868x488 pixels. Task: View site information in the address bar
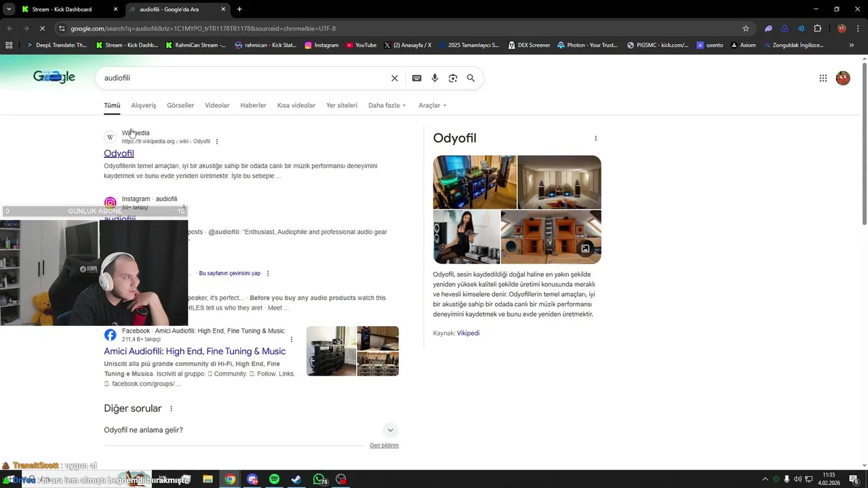(62, 28)
